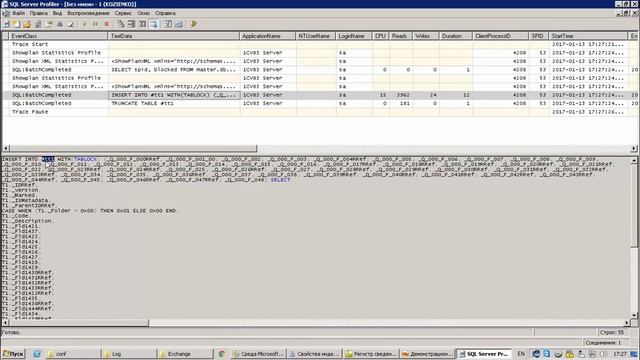Click the SELECT keyword in the query text pane

(280, 180)
